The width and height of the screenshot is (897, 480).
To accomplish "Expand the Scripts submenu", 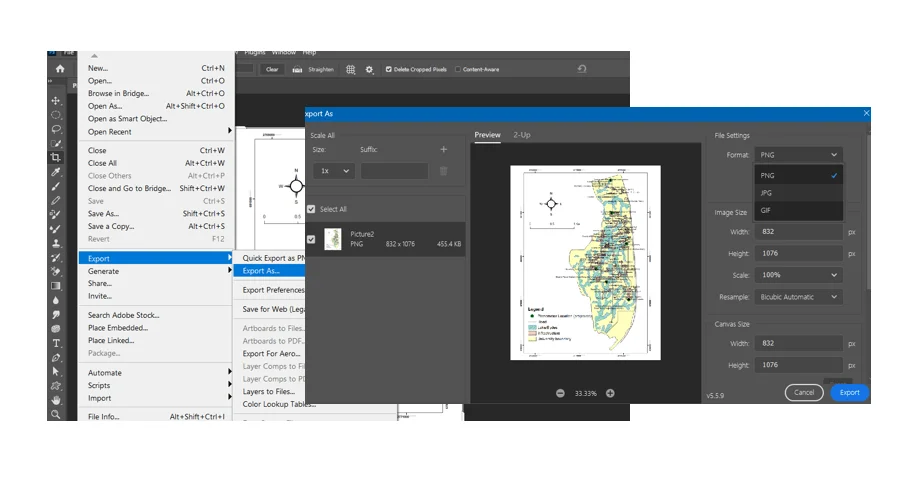I will [x=156, y=385].
